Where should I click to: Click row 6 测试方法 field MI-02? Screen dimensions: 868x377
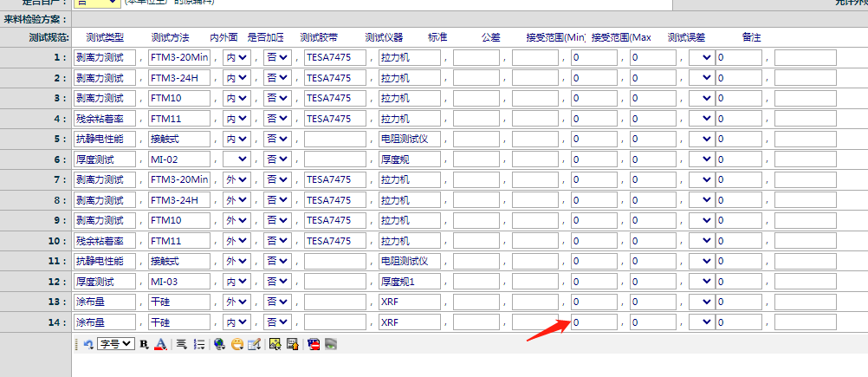click(x=179, y=159)
